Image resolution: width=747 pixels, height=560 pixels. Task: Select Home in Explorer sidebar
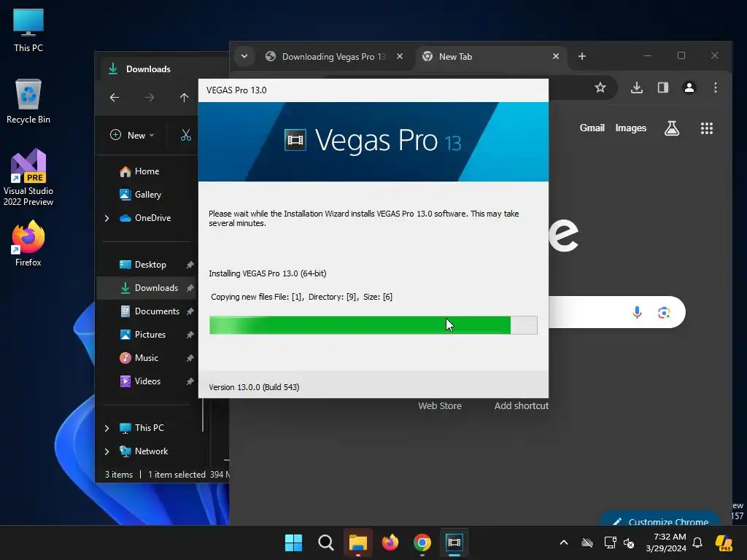147,171
